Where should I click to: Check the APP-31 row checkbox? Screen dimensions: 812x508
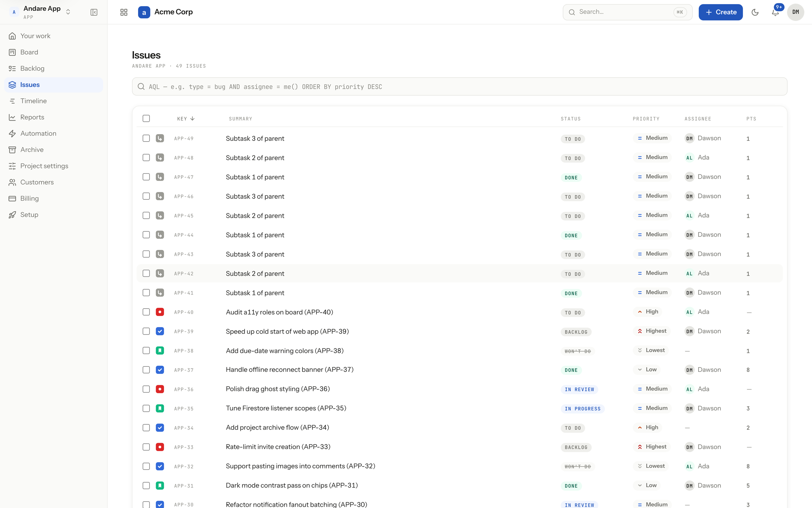coord(146,486)
